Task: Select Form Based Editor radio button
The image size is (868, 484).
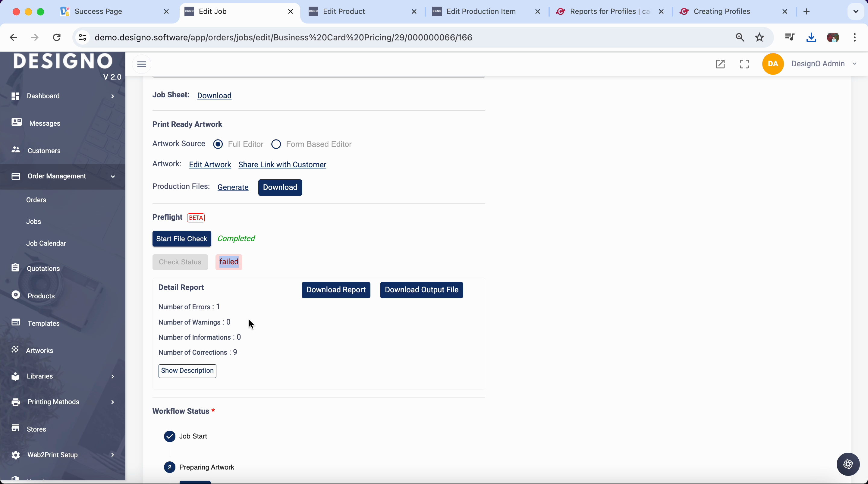Action: click(x=276, y=144)
